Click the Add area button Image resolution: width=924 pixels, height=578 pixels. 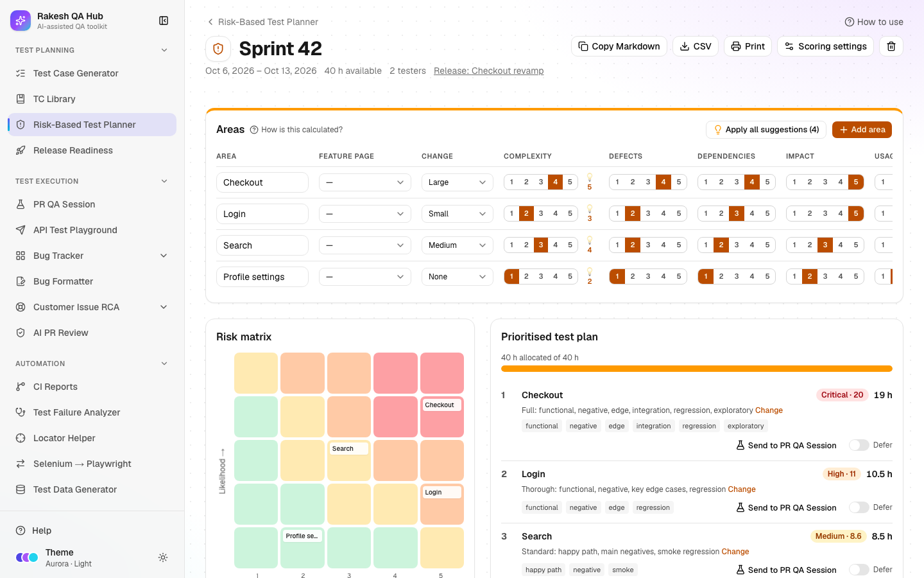tap(862, 130)
